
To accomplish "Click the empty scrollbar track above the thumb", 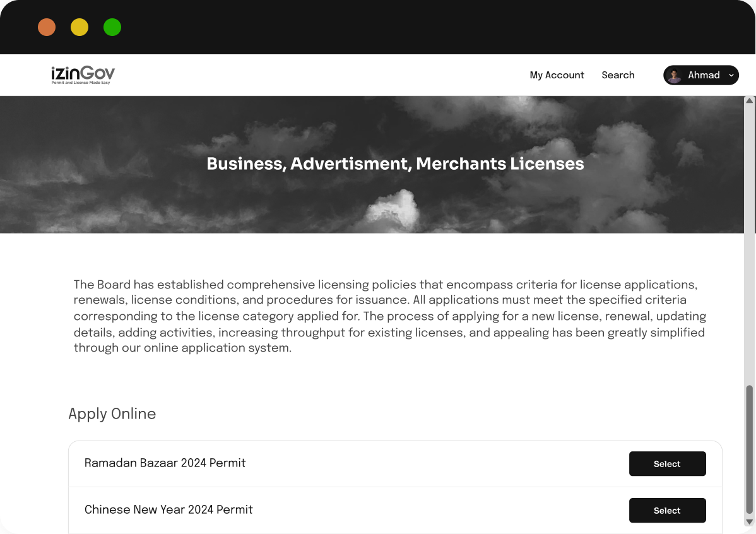I will pyautogui.click(x=749, y=244).
